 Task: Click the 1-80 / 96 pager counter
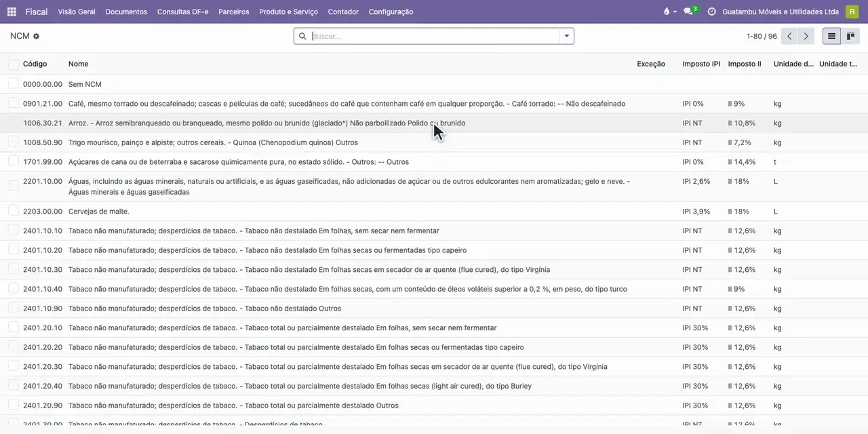point(762,36)
